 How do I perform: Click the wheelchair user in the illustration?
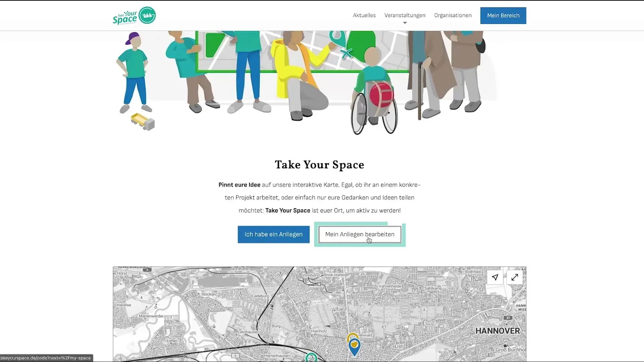[x=374, y=90]
